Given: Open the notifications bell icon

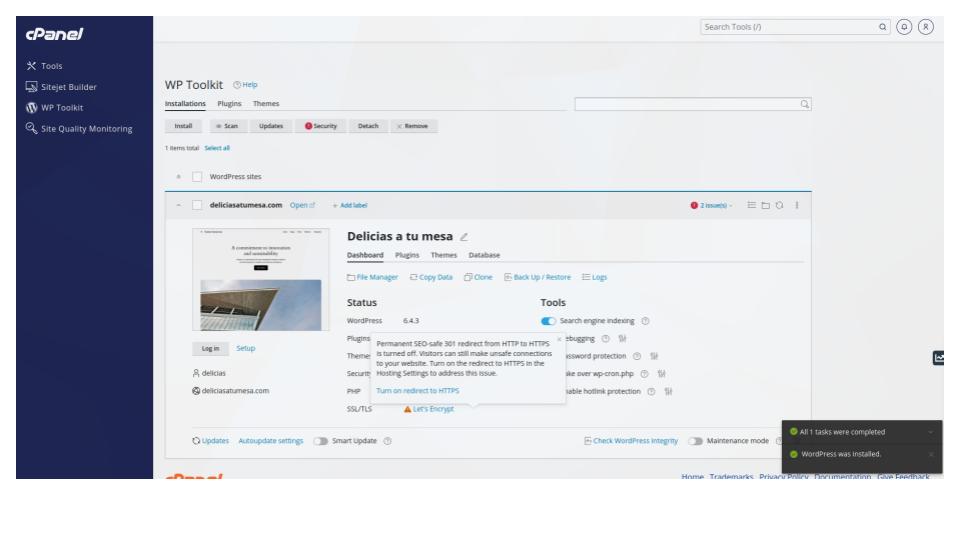Looking at the screenshot, I should pyautogui.click(x=904, y=27).
